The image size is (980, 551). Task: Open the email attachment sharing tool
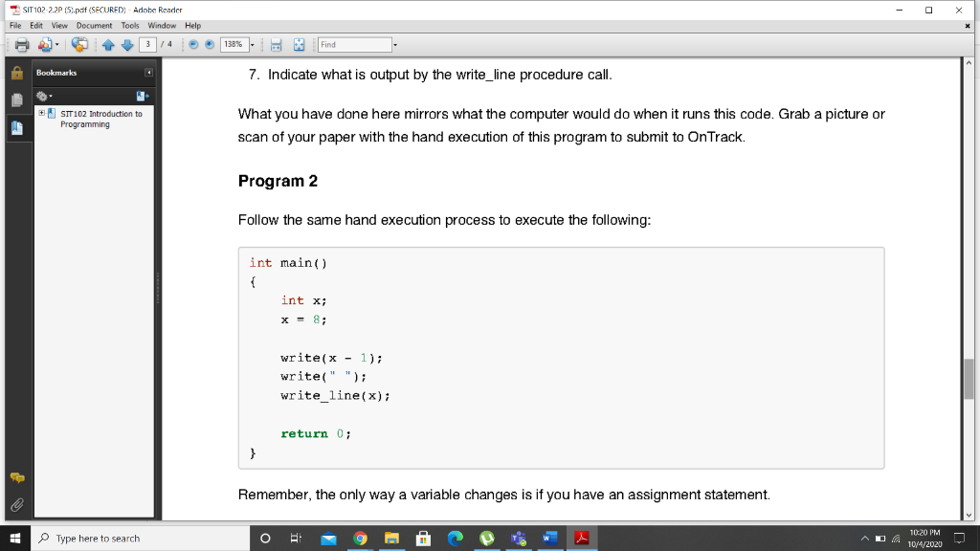pos(43,43)
